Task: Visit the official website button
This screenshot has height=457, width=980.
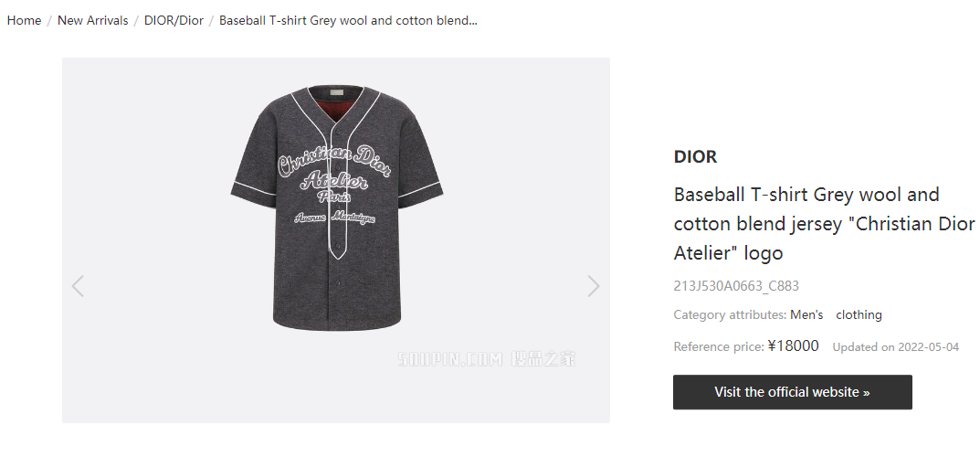Action: [x=793, y=392]
